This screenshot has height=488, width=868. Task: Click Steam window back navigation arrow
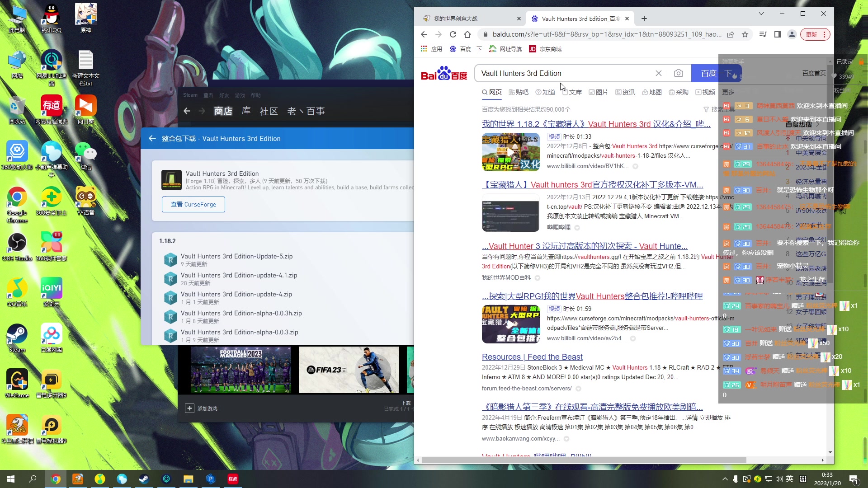[187, 111]
